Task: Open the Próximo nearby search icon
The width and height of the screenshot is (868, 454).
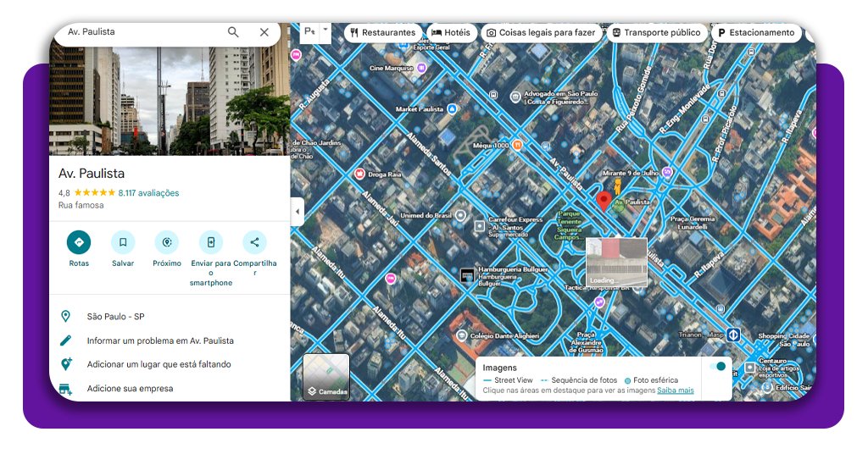Action: 167,242
